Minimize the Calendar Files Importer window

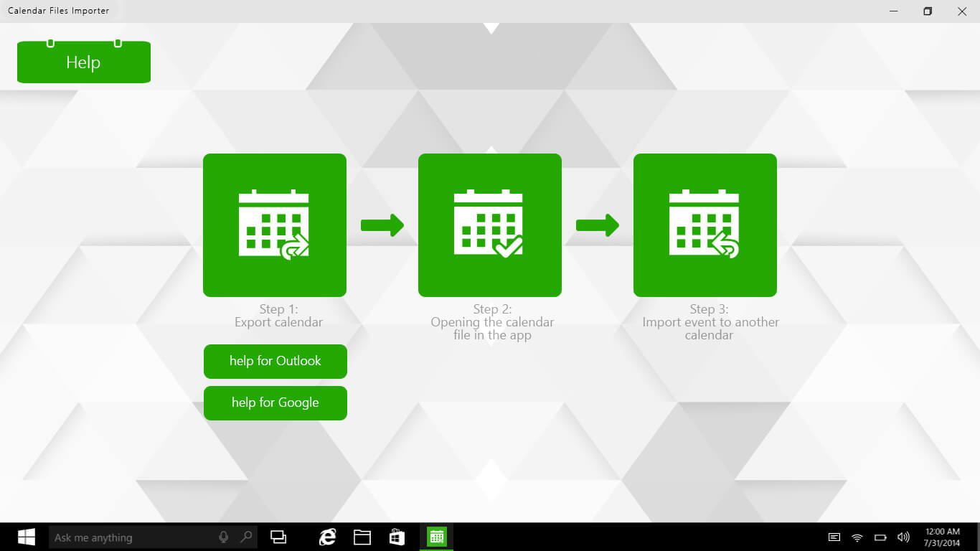pos(894,11)
